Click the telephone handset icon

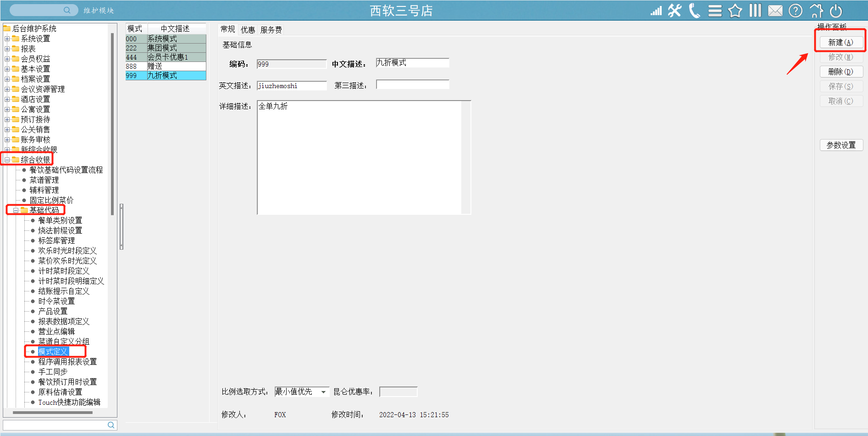[695, 11]
